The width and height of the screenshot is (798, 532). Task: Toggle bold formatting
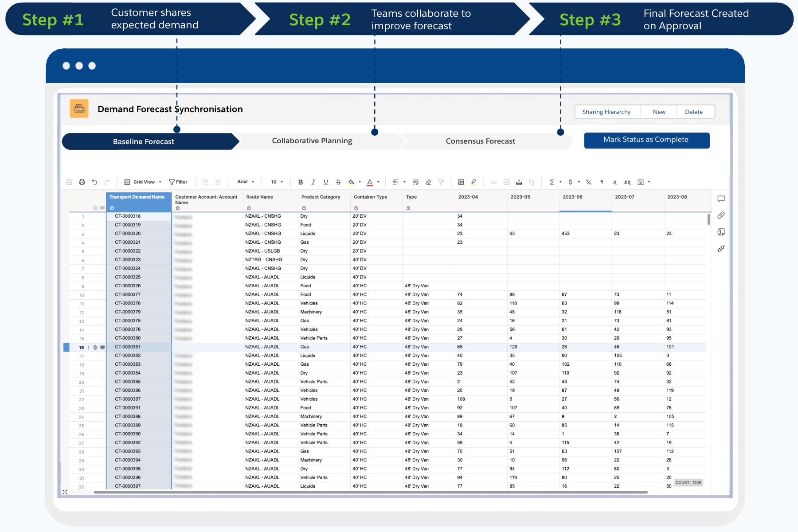coord(301,182)
